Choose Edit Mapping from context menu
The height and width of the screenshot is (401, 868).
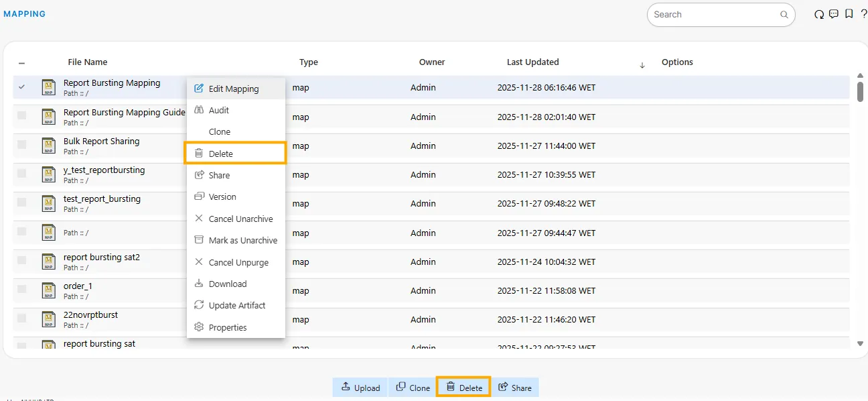[234, 89]
